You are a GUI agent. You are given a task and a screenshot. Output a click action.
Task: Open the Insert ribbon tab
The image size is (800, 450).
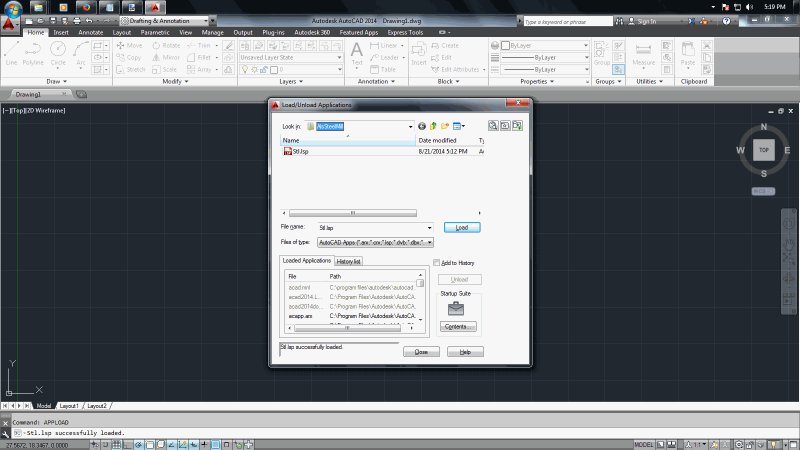(61, 32)
